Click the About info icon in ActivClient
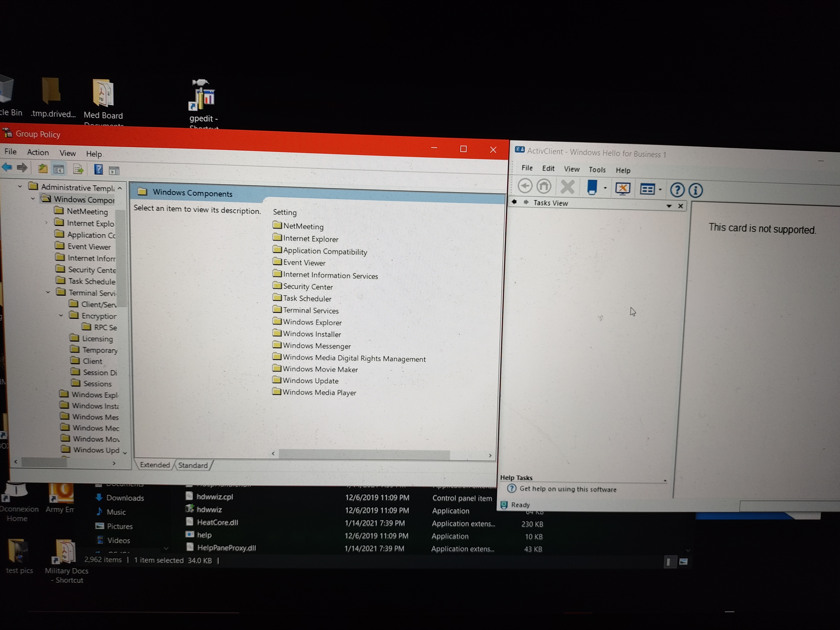This screenshot has height=630, width=840. click(x=695, y=190)
